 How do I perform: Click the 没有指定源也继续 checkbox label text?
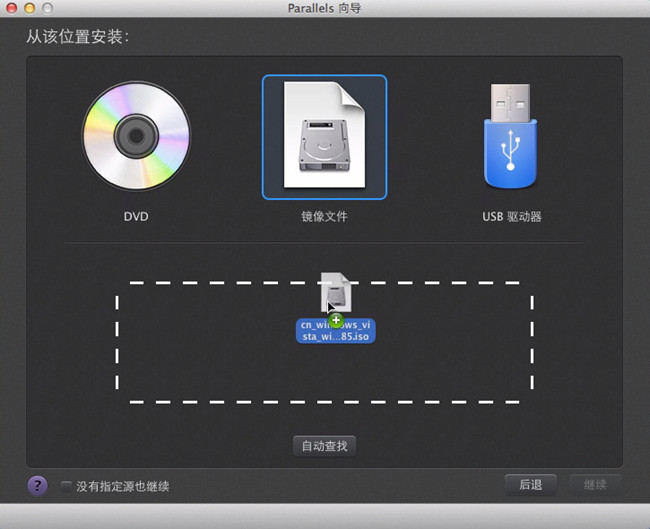pos(122,487)
